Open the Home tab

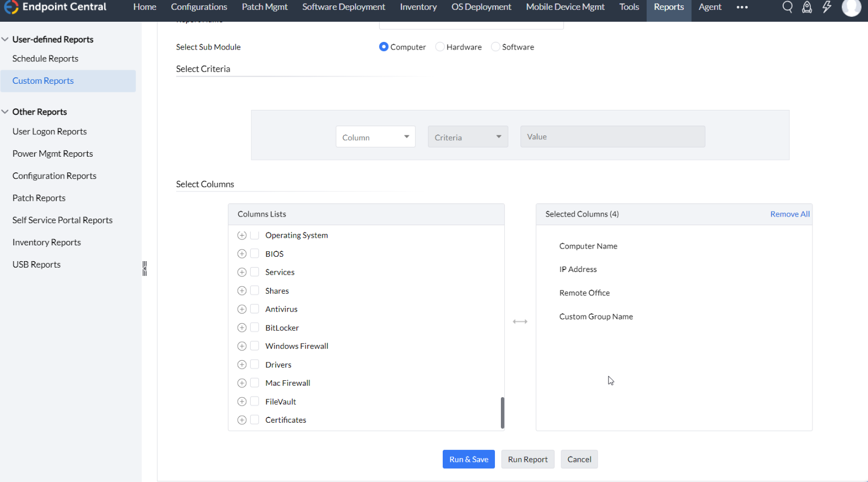(x=145, y=7)
